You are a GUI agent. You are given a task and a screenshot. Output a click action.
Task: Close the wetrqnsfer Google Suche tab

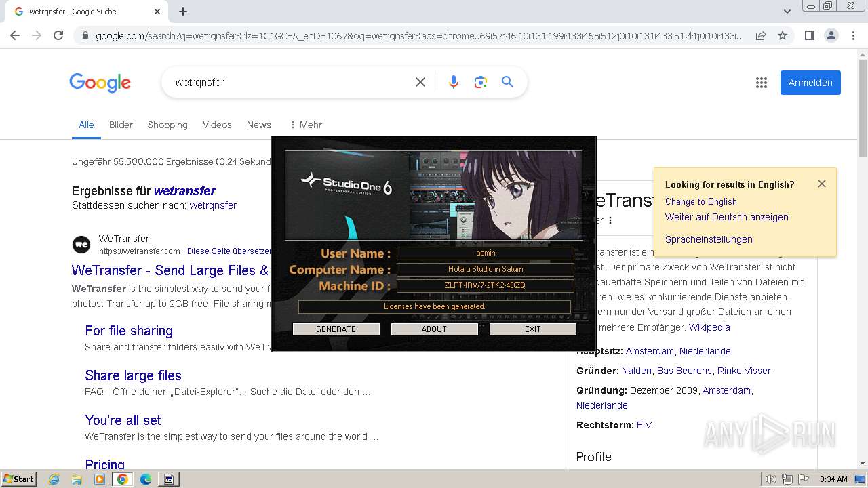157,12
